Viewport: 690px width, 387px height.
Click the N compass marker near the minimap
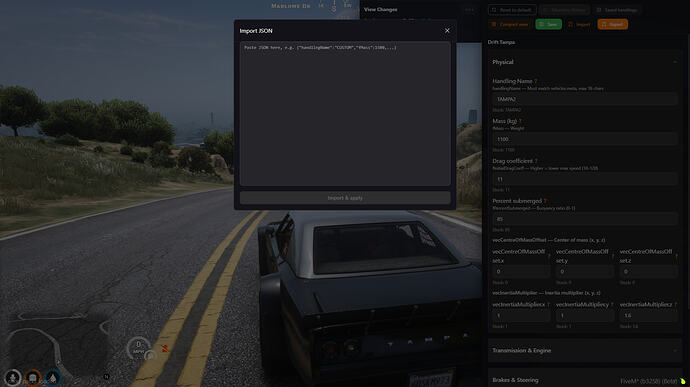point(106,377)
